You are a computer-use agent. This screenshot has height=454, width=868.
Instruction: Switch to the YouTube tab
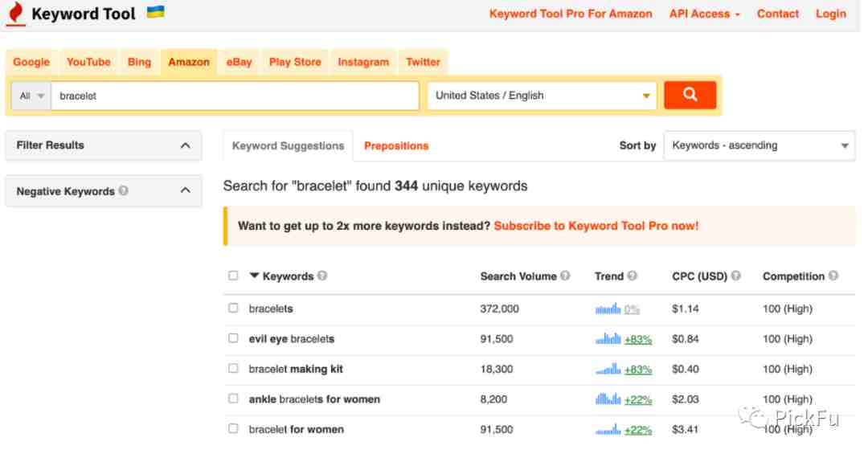88,62
